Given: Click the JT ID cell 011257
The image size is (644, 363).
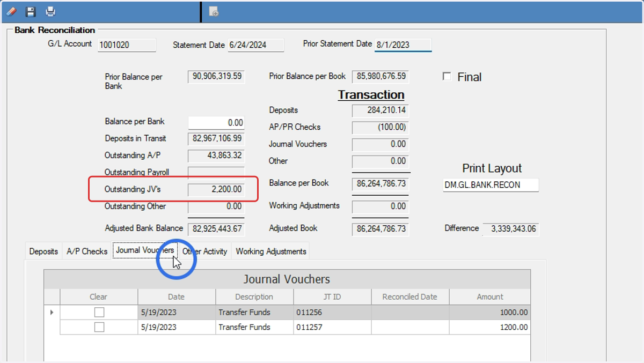Looking at the screenshot, I should coord(332,327).
